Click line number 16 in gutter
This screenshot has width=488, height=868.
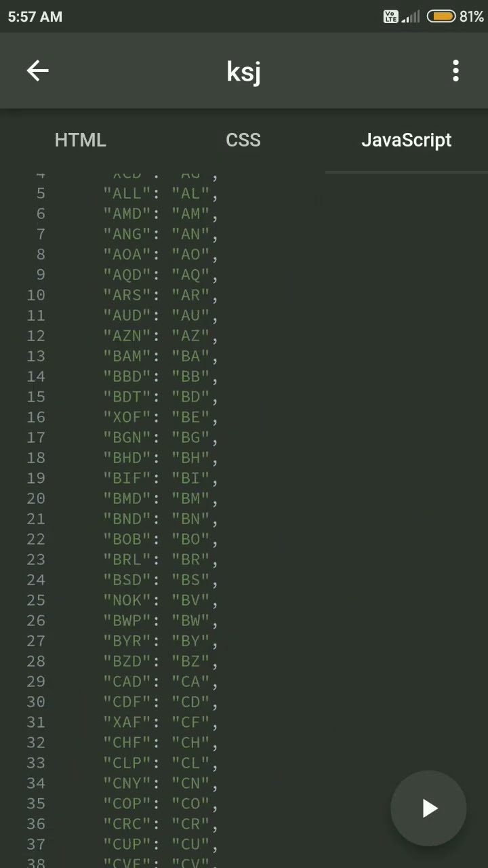[x=36, y=418]
